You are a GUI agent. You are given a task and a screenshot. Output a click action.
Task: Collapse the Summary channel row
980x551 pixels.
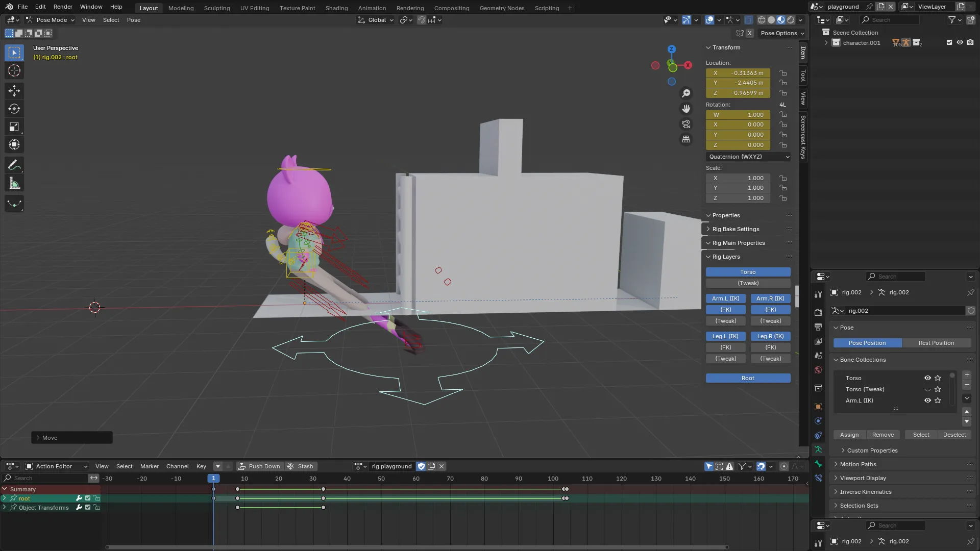[x=5, y=489]
